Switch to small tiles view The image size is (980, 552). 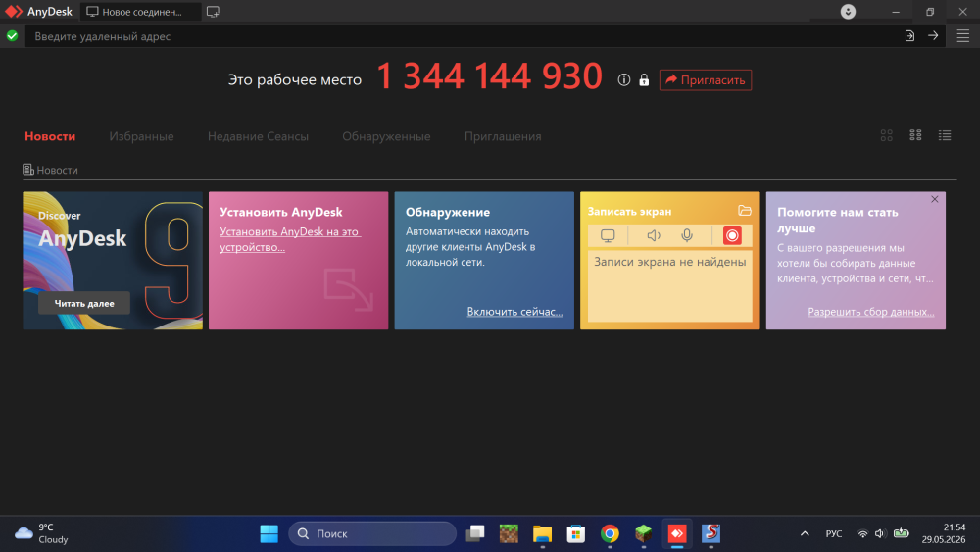[x=915, y=135]
